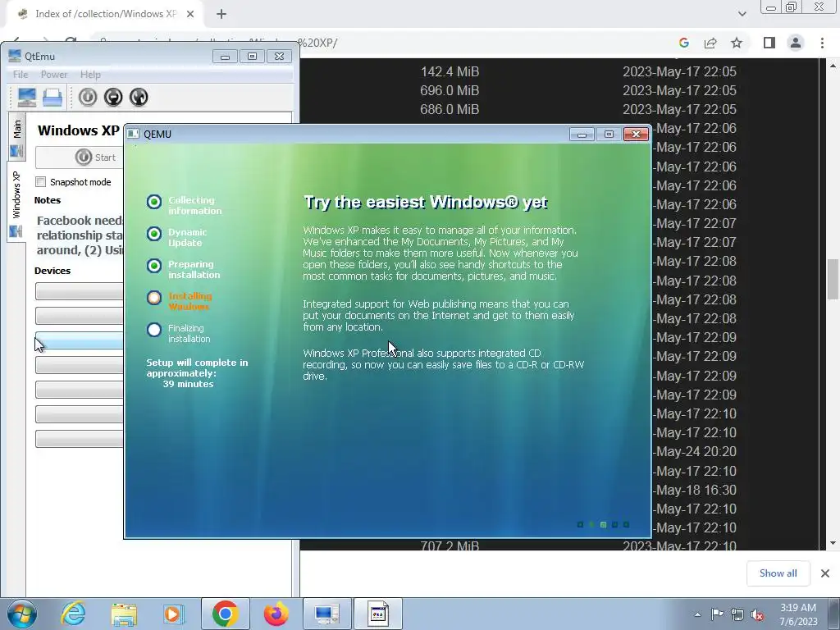The image size is (840, 630).
Task: Click the stop machine icon in QtEmu toolbar
Action: tap(113, 97)
